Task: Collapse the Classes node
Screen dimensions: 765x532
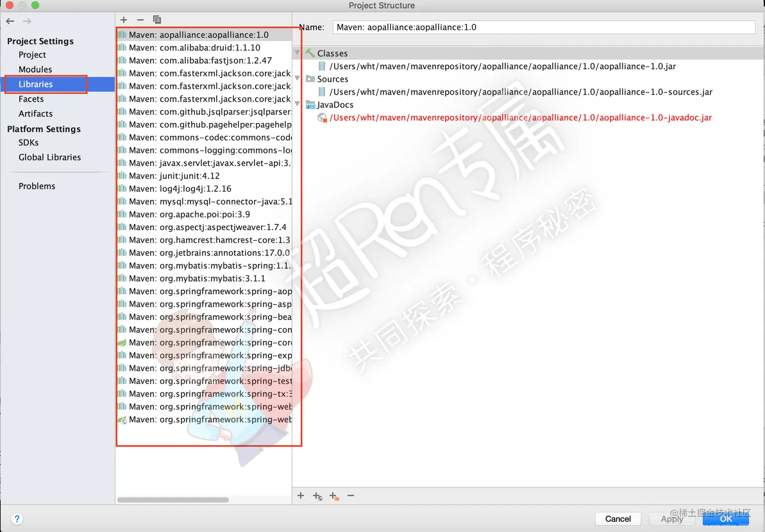Action: 297,53
